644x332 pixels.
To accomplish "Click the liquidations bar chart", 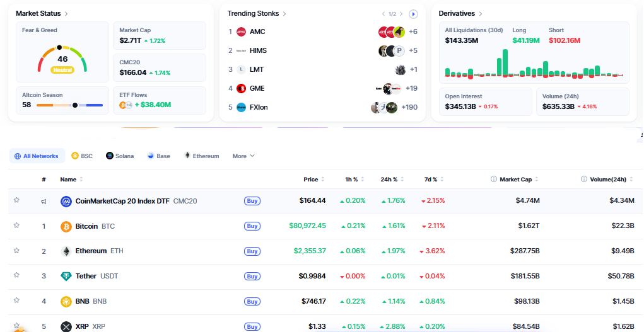I will click(534, 64).
